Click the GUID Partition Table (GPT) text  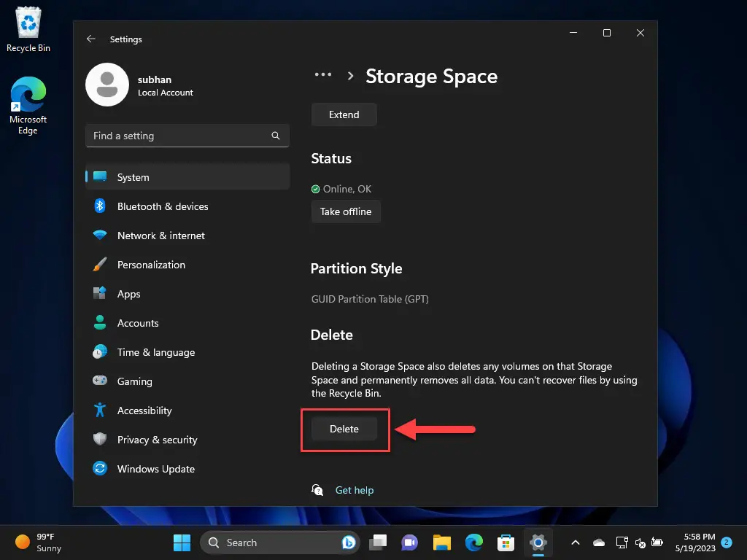pyautogui.click(x=370, y=299)
